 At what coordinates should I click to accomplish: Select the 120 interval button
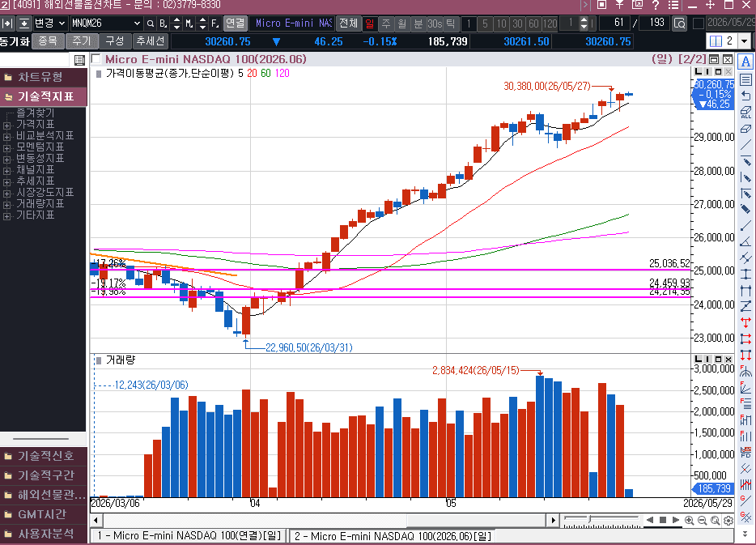550,23
